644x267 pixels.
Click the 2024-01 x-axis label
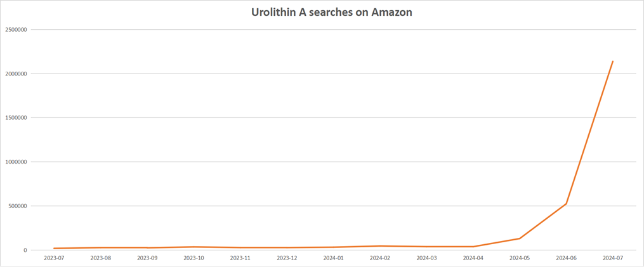[x=333, y=258]
